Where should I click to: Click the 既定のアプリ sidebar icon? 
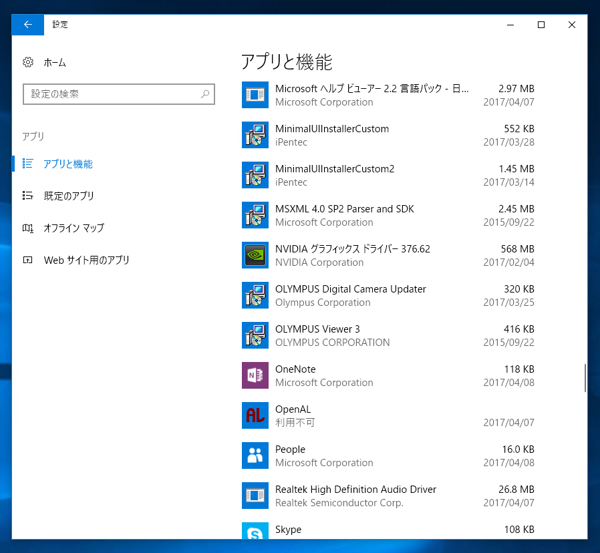(x=28, y=196)
